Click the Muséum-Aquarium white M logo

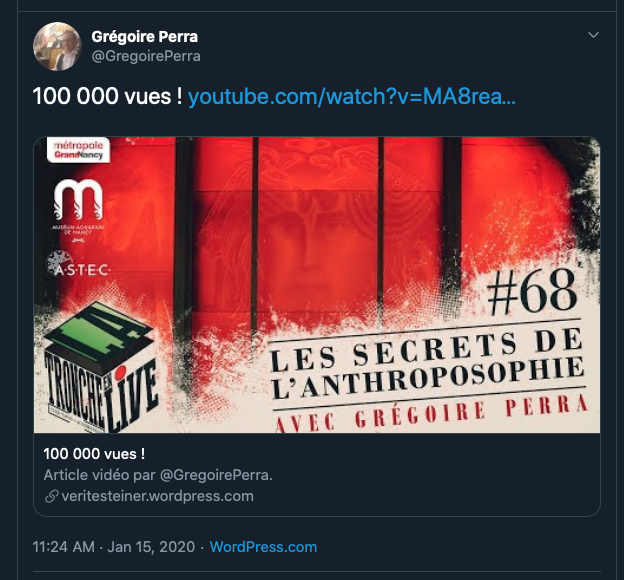[x=78, y=209]
